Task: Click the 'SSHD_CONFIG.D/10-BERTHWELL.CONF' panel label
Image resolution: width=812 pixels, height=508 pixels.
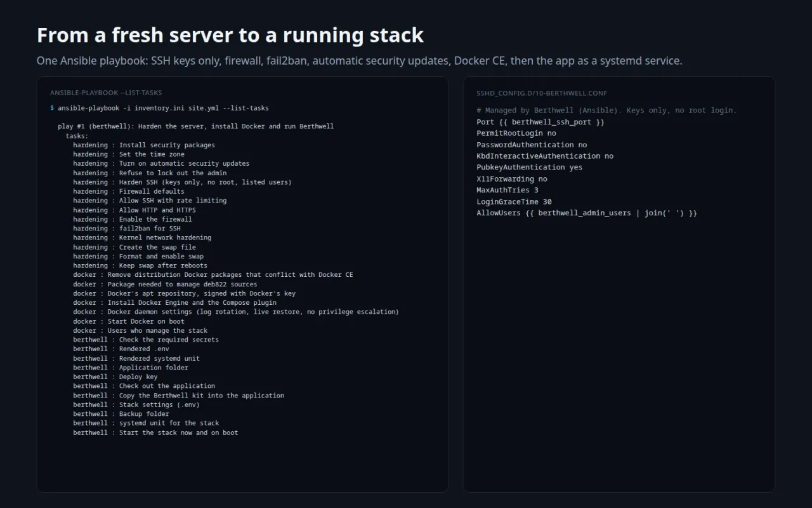Action: pos(542,93)
